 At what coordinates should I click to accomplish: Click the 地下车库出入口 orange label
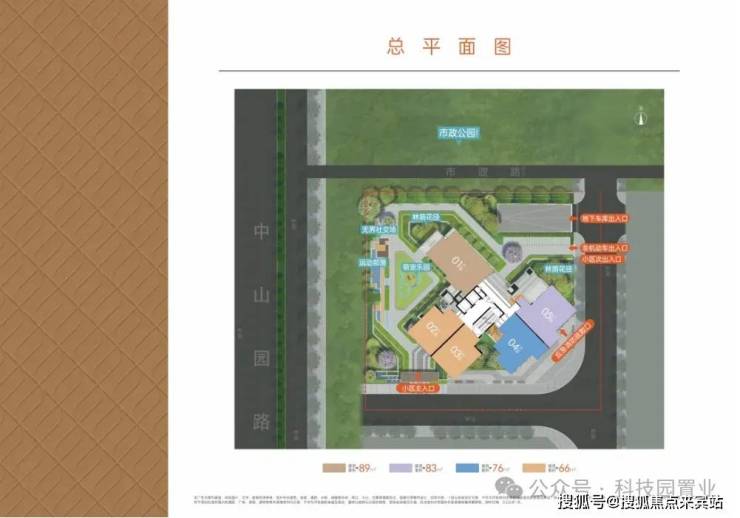point(604,218)
